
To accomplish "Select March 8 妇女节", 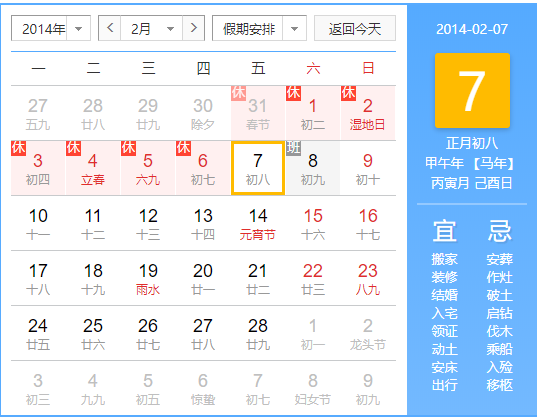I will tap(313, 389).
